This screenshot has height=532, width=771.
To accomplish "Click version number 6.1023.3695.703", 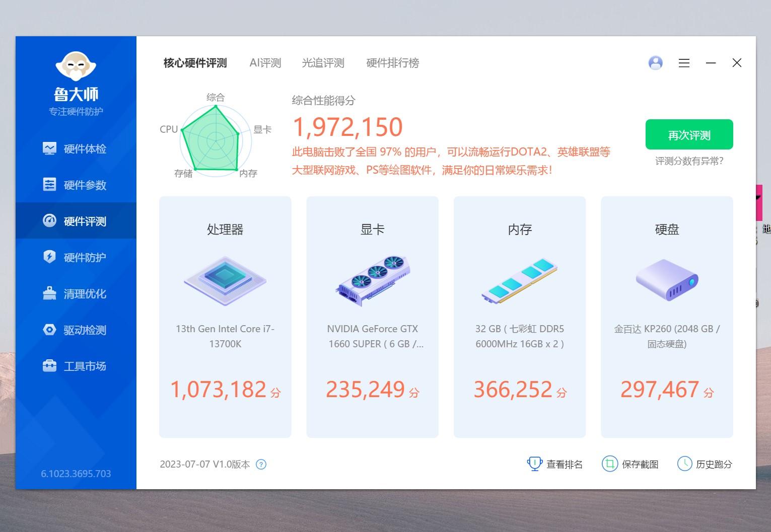I will [76, 474].
